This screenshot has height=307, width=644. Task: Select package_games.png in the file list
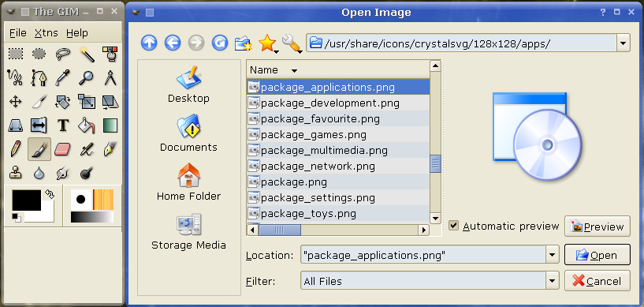(337, 134)
